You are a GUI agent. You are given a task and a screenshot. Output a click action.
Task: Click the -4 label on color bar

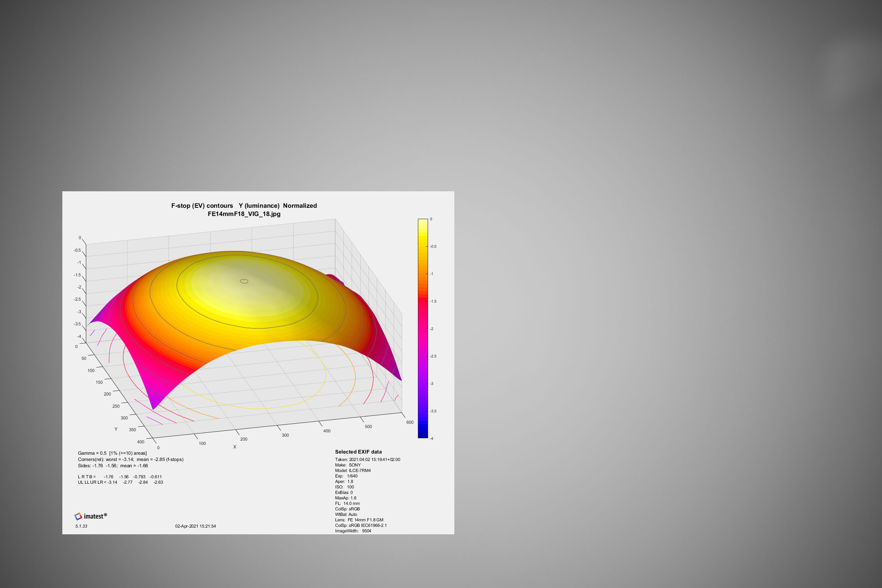coord(432,438)
